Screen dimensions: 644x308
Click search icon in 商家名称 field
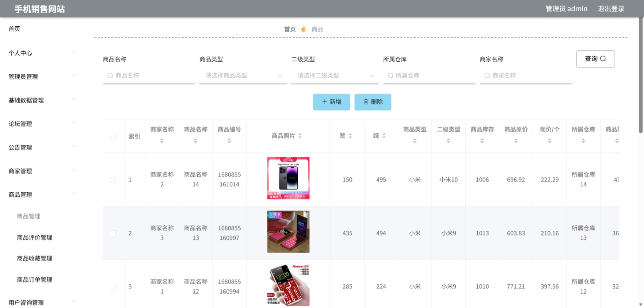(487, 76)
